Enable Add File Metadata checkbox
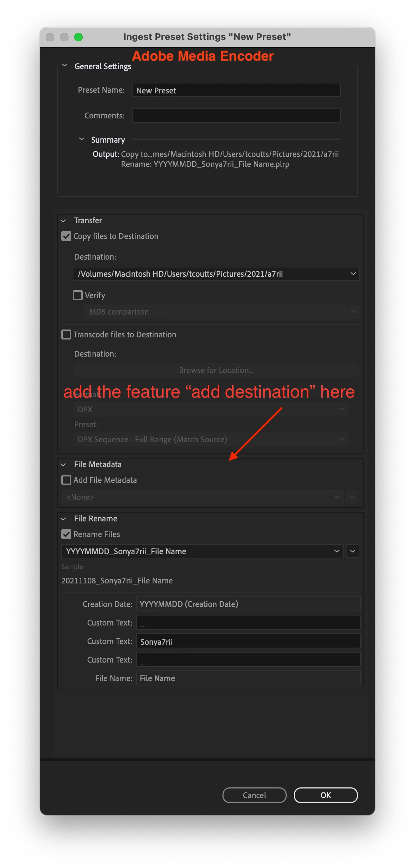Viewport: 415px width, 868px height. 66,480
